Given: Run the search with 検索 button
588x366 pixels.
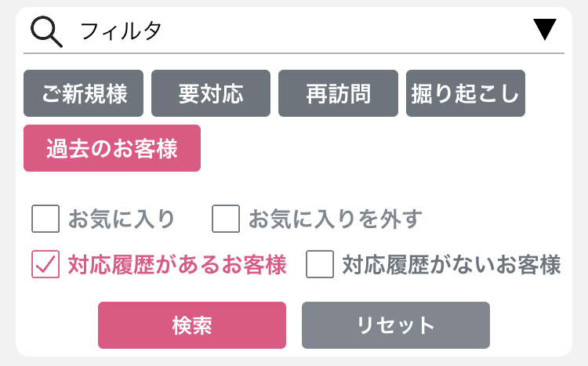Looking at the screenshot, I should point(192,325).
